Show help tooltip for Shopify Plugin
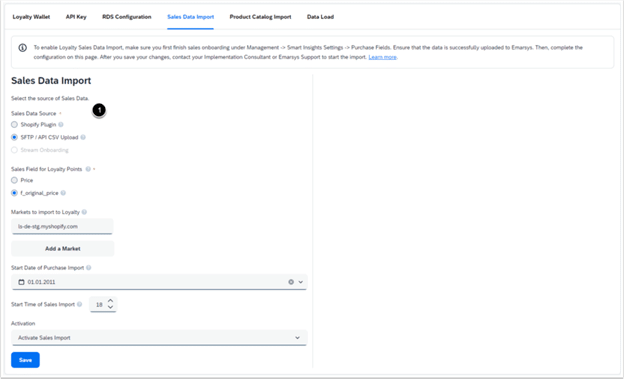Image resolution: width=624 pixels, height=379 pixels. [61, 125]
